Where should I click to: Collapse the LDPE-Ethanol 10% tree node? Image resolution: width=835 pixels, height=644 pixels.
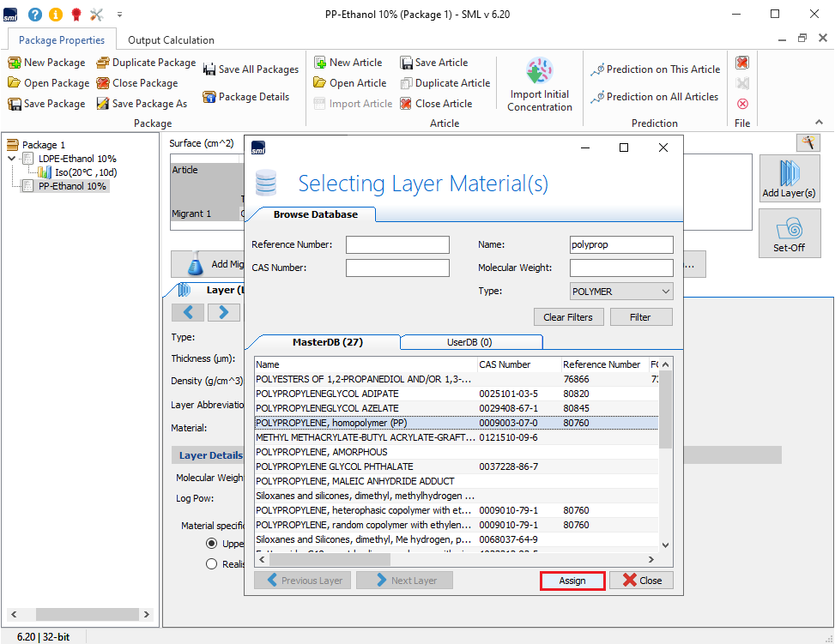click(x=11, y=159)
